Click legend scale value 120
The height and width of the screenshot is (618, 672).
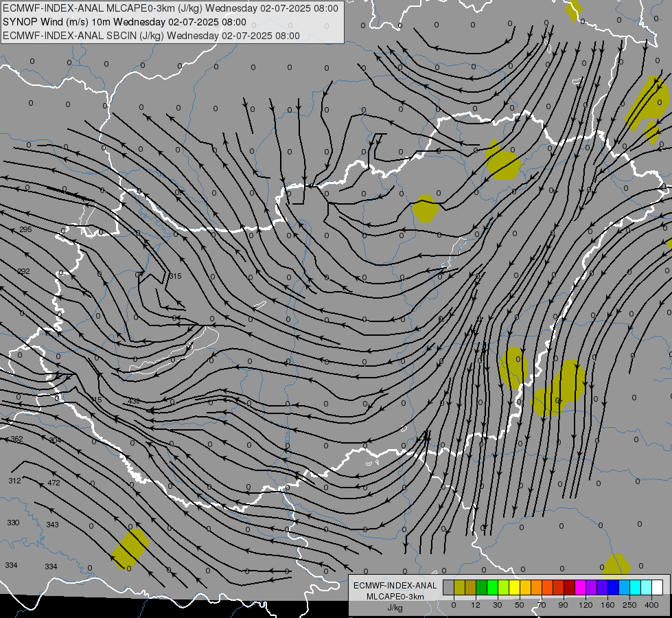[x=586, y=605]
